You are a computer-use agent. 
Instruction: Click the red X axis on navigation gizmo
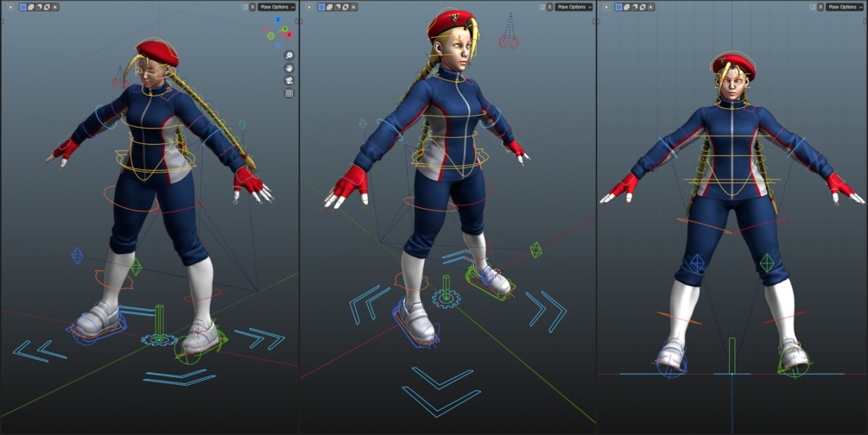pos(289,35)
